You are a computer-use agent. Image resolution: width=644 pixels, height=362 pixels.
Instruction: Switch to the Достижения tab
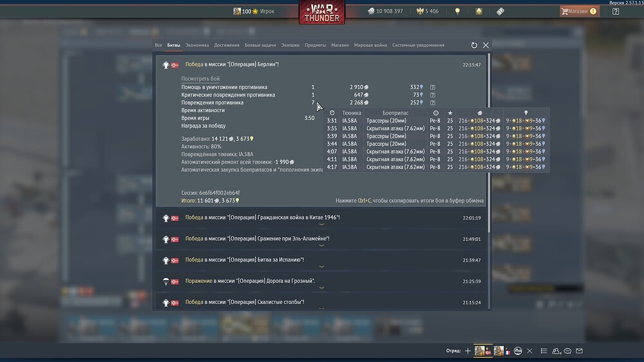(x=227, y=45)
